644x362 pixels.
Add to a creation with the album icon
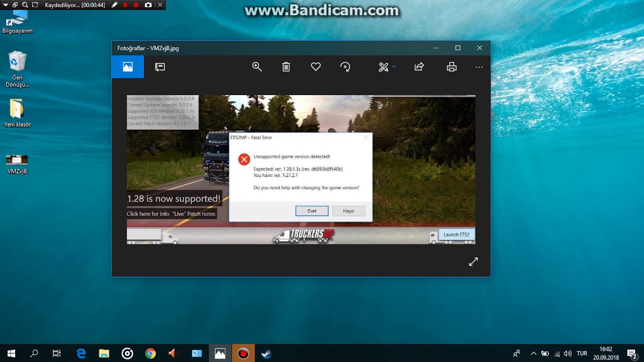coord(160,67)
